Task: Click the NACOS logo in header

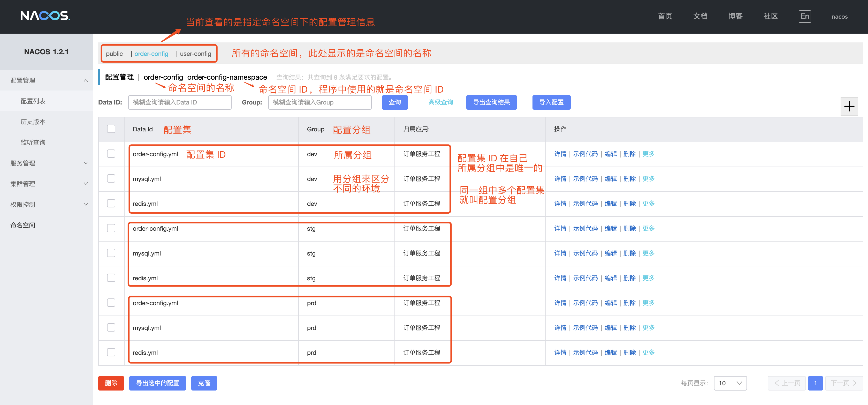Action: pos(45,16)
